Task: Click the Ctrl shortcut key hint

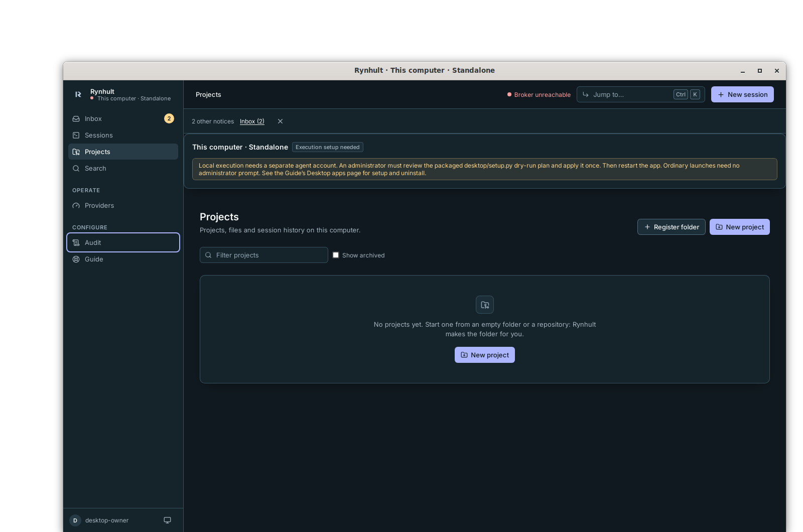Action: coord(681,94)
